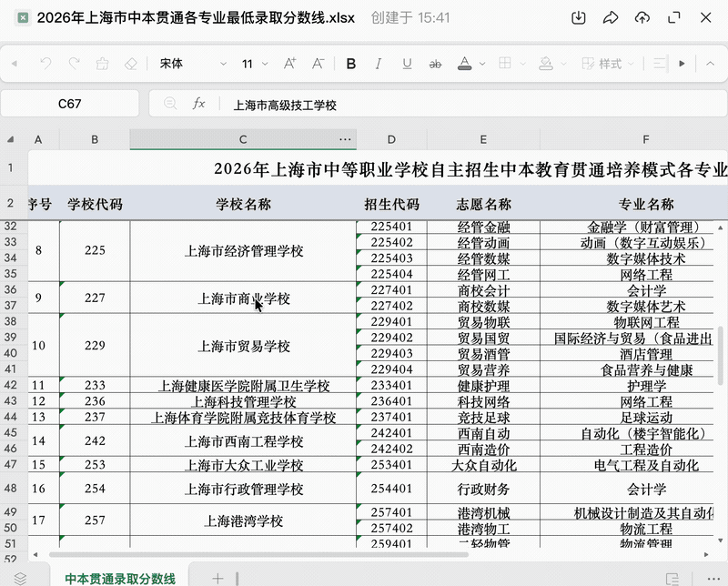Screen dimensions: 728x586
Task: Click the cell 上海市贸易学校
Action: point(243,346)
